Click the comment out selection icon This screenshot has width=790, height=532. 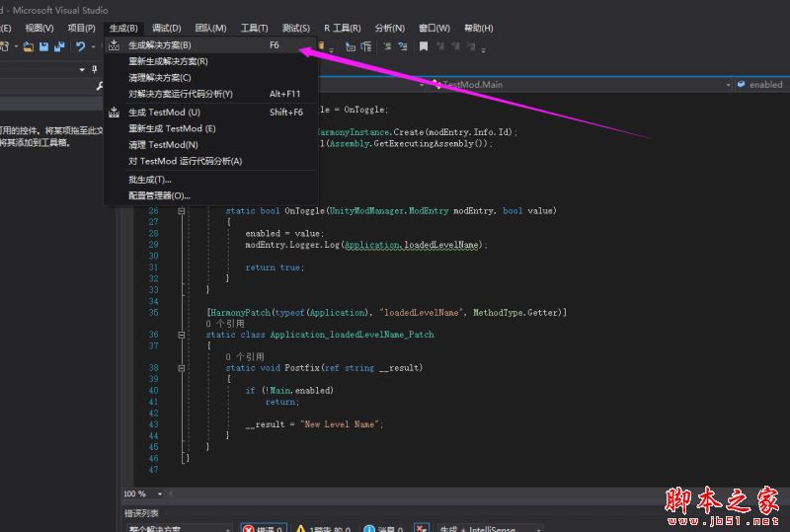[387, 46]
